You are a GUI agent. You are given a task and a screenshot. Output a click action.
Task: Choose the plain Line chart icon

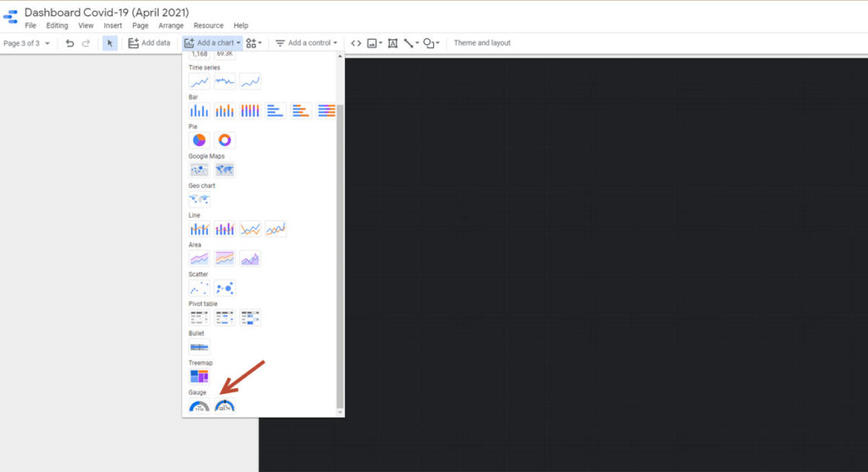[250, 229]
